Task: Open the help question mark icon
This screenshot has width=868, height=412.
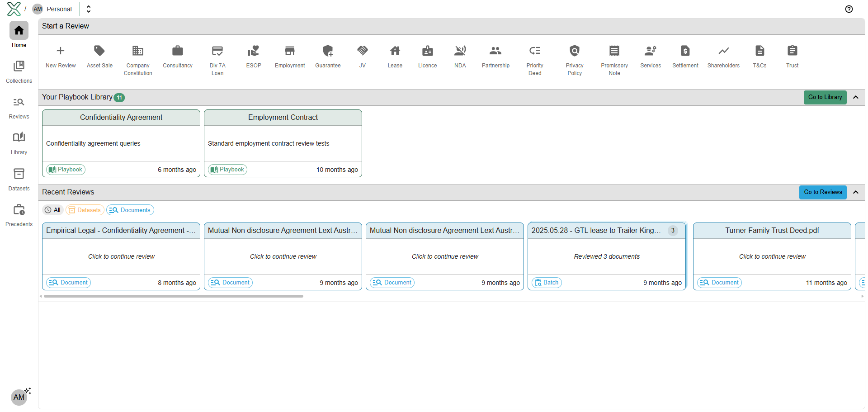Action: coord(849,9)
